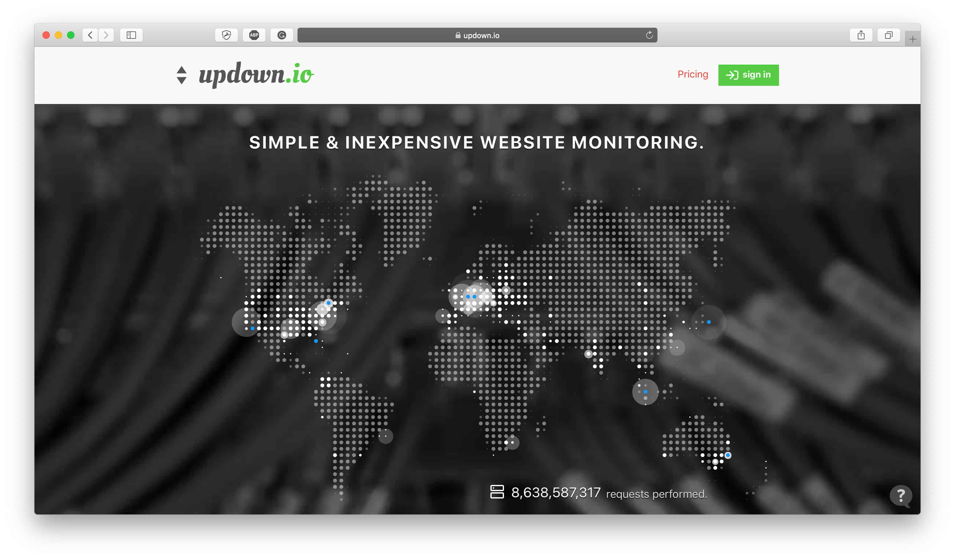955x560 pixels.
Task: Click the updown.io logo icon
Action: (x=183, y=74)
